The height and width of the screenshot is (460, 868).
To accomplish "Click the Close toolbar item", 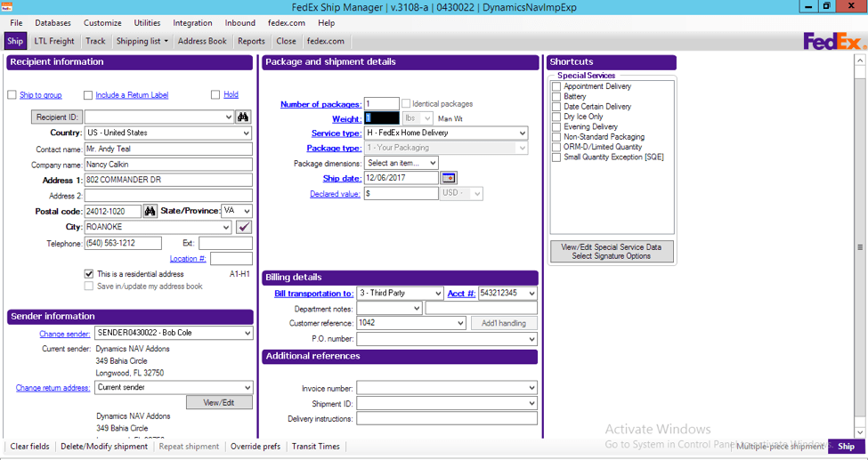I will (286, 41).
